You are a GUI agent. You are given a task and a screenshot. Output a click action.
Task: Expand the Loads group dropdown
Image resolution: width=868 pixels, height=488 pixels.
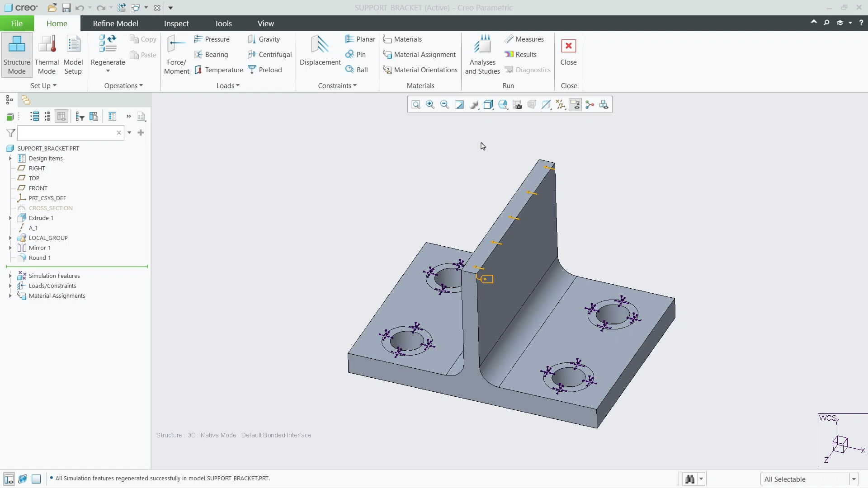coord(228,86)
